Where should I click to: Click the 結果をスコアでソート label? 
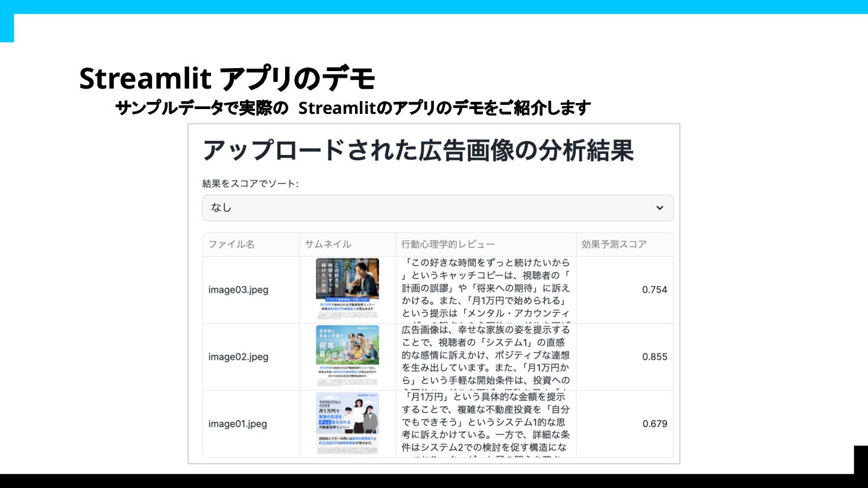click(x=250, y=183)
